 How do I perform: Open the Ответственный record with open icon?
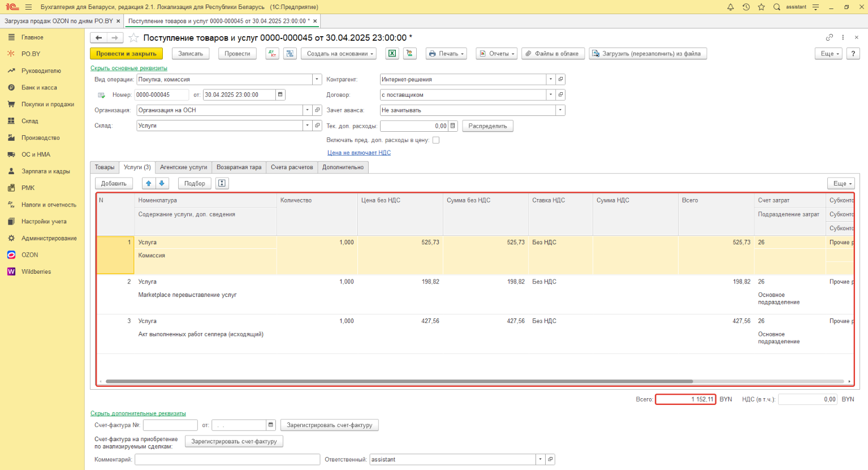point(550,459)
